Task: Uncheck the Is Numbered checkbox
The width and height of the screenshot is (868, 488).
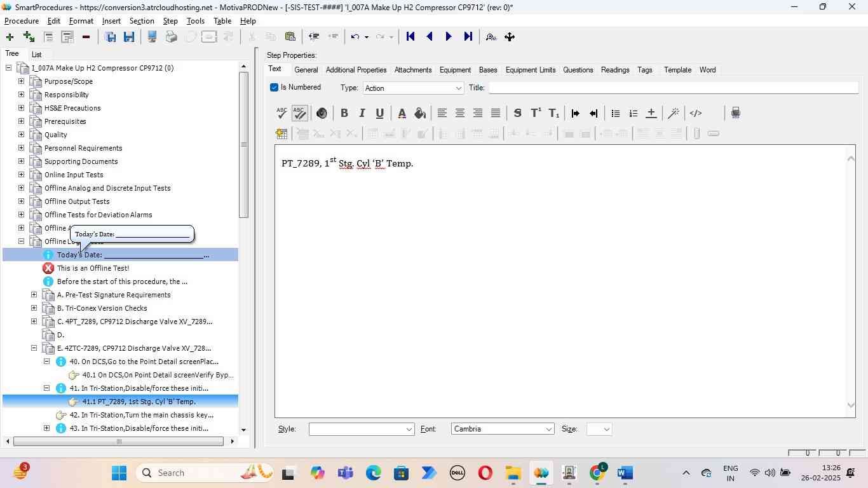Action: pos(275,87)
